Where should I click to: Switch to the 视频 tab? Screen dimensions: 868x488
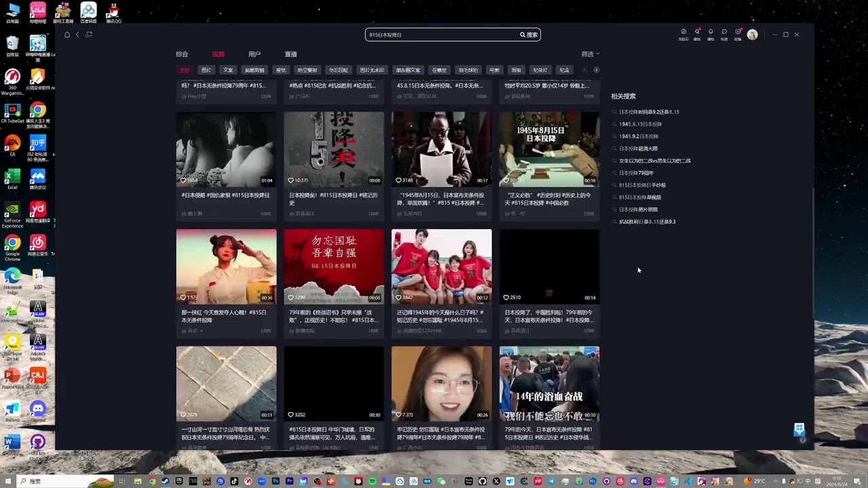[218, 54]
